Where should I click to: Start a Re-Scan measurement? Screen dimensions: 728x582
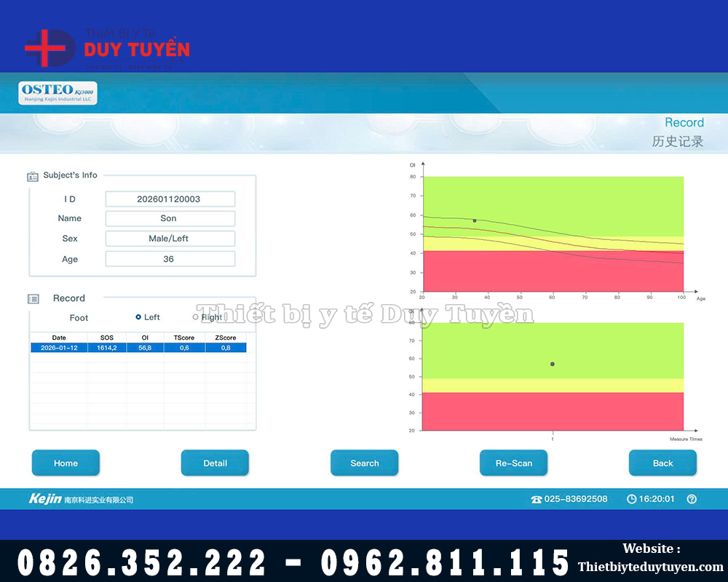pyautogui.click(x=513, y=463)
